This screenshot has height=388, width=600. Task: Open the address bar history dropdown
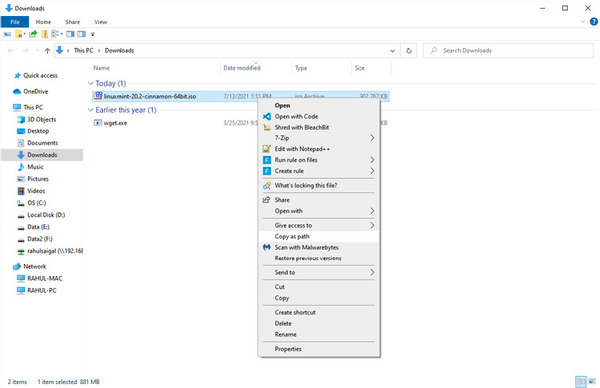pos(392,51)
